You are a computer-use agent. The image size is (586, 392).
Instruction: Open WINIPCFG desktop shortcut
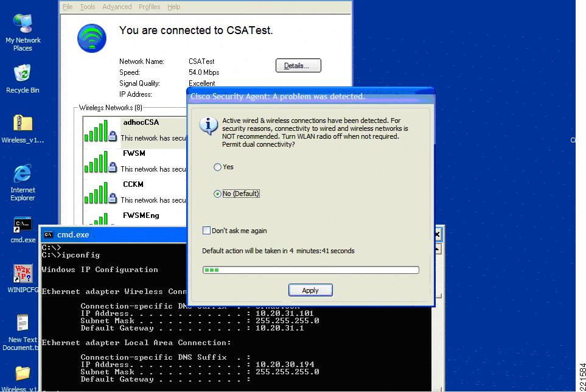23,278
